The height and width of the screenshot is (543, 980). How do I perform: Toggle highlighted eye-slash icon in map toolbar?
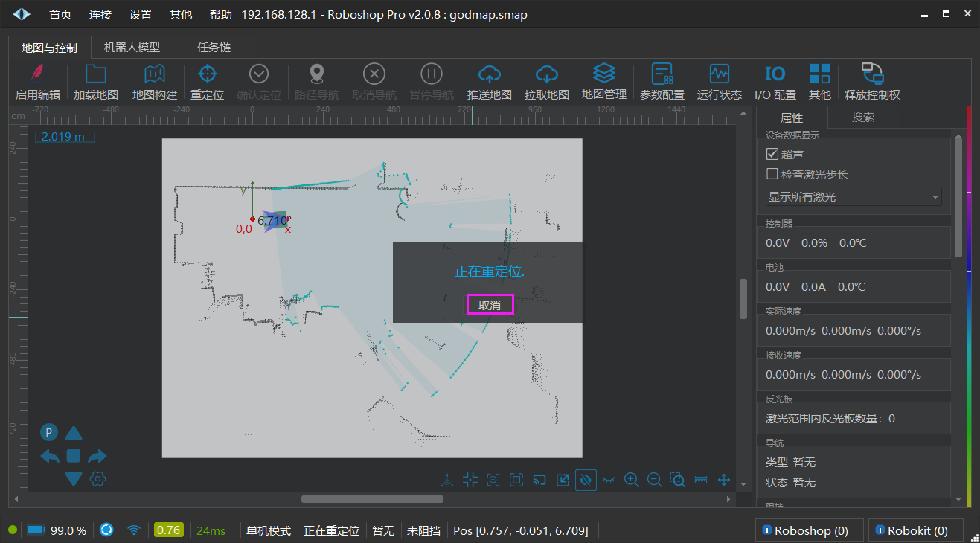point(586,480)
